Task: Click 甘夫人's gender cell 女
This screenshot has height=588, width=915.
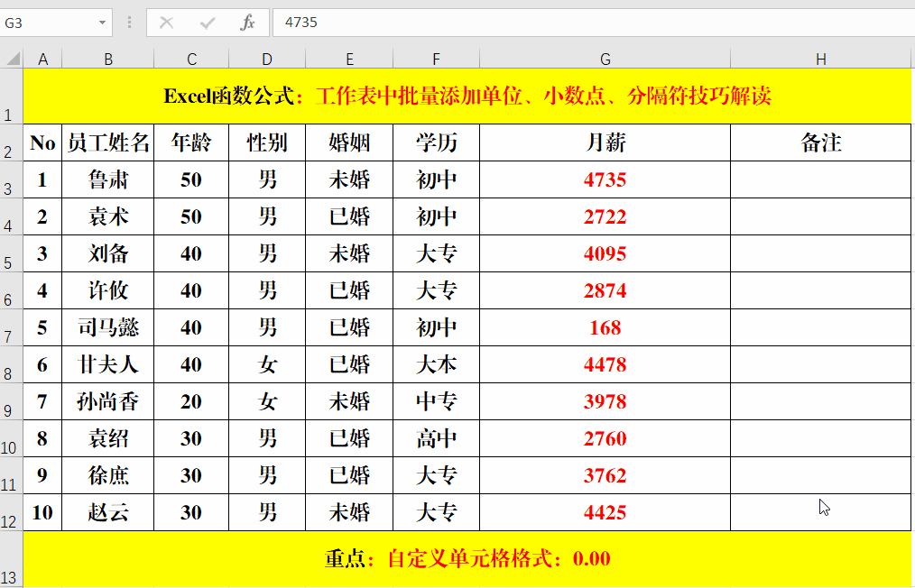Action: (267, 364)
